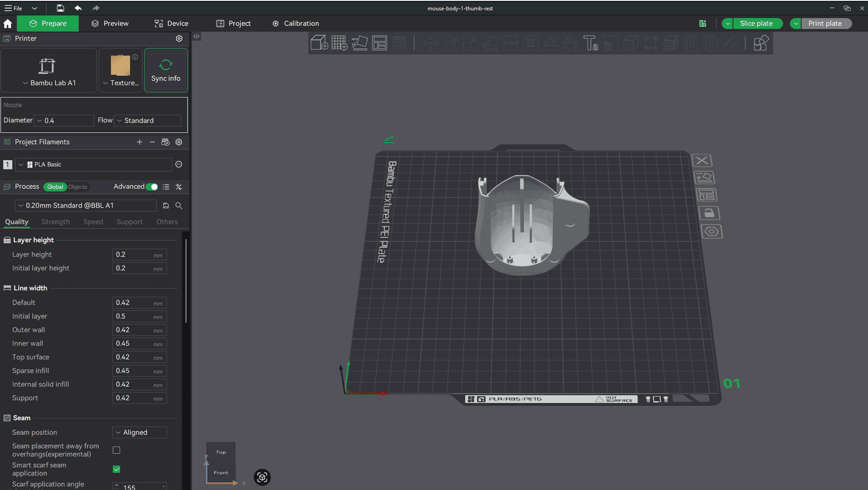Enable Seam placement away from overhangs
Viewport: 868px width, 490px height.
pyautogui.click(x=116, y=450)
